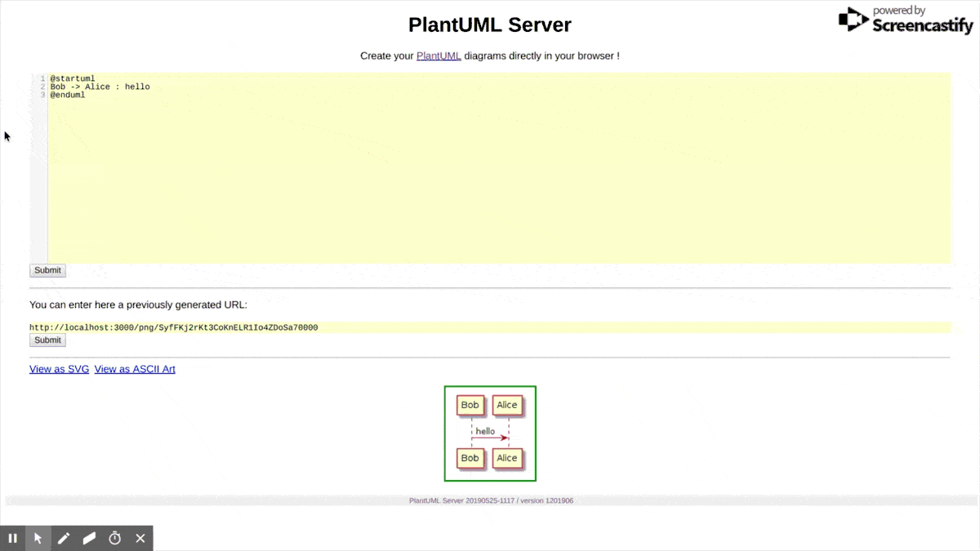
Task: Click the 'You can enter here a previously generated URL:' label
Action: click(x=138, y=304)
